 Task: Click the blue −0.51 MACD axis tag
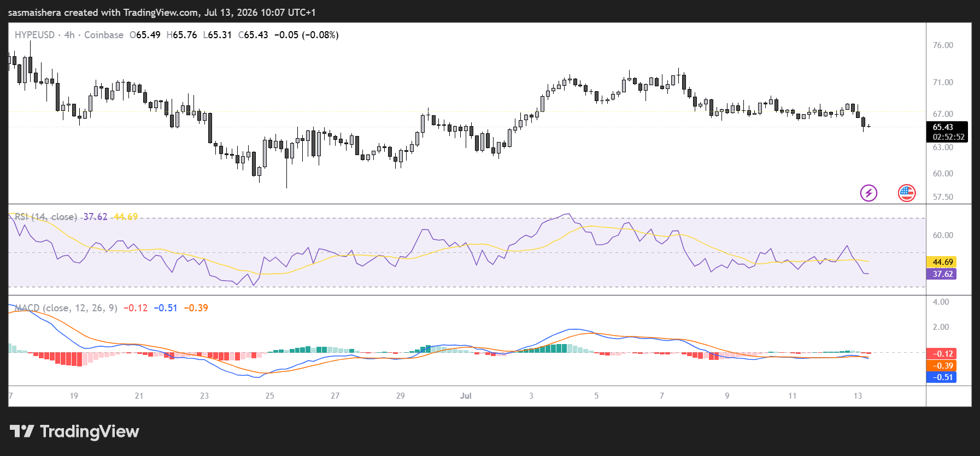[x=941, y=377]
